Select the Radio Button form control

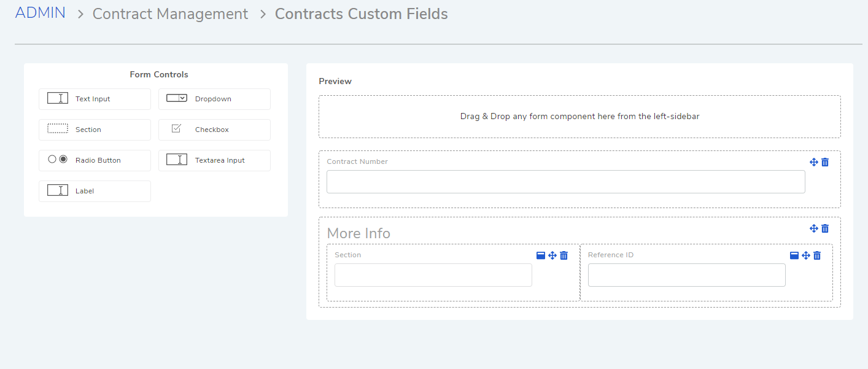(x=95, y=160)
